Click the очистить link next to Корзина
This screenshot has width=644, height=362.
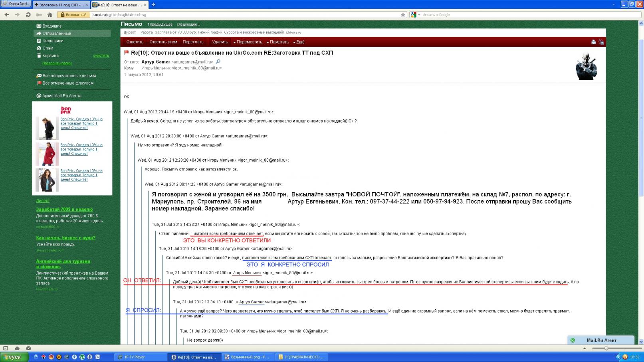pyautogui.click(x=101, y=56)
